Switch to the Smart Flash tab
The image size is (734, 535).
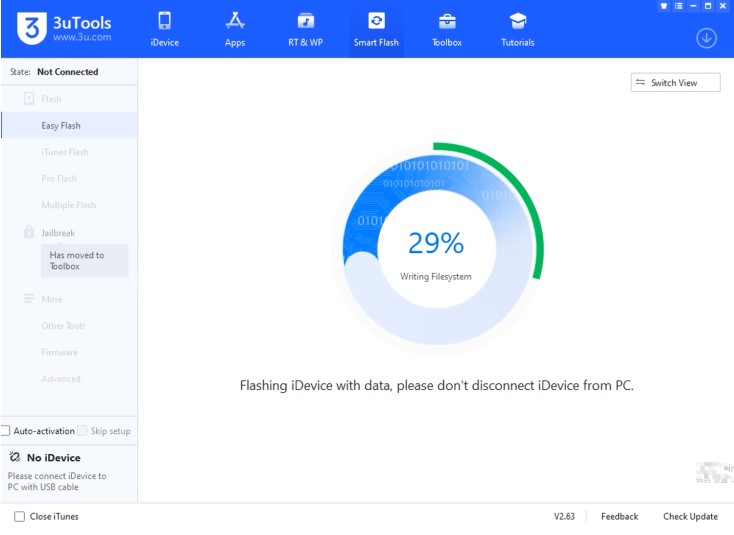376,29
